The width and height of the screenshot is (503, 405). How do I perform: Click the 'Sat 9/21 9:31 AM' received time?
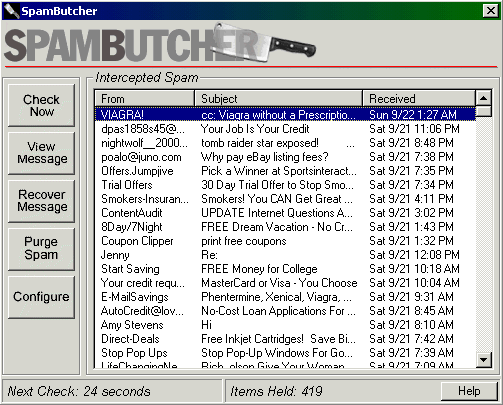[x=411, y=297]
